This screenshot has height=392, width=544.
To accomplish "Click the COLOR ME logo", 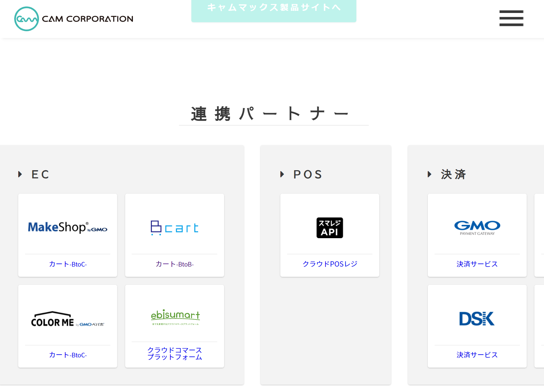I will point(68,319).
